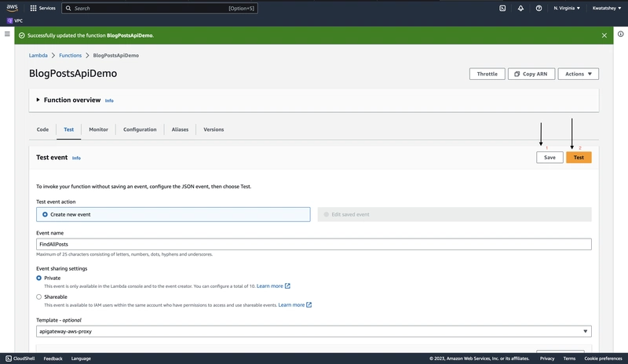628x364 pixels.
Task: Click the Save button
Action: coord(549,158)
